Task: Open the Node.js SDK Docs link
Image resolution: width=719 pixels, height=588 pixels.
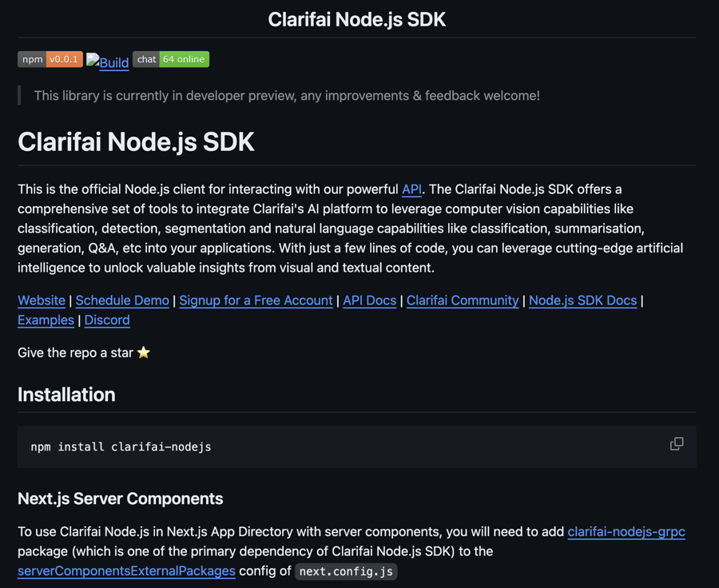Action: point(582,300)
